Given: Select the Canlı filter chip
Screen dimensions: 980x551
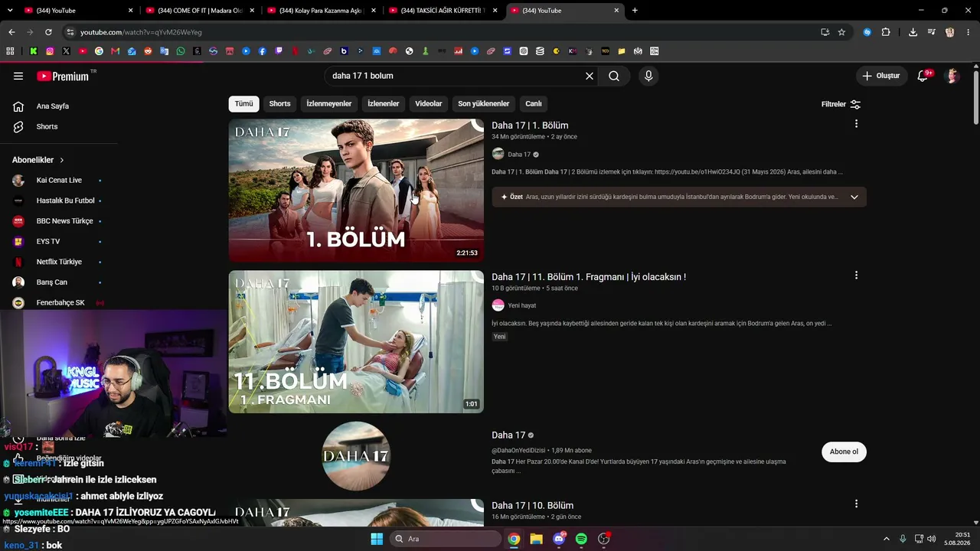Looking at the screenshot, I should tap(534, 104).
